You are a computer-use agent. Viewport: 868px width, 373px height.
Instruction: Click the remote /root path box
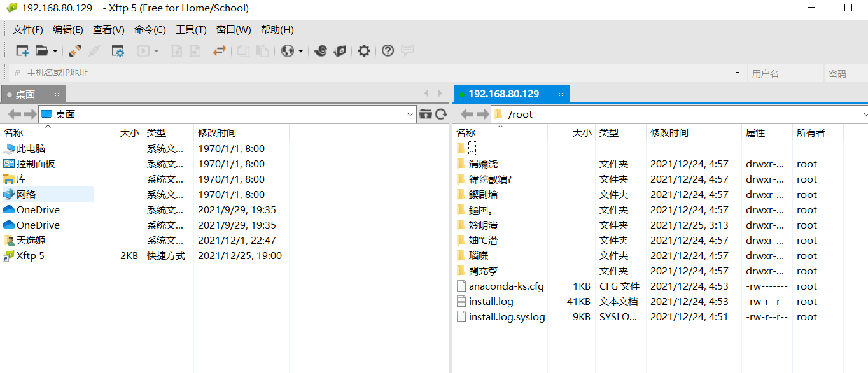pos(680,114)
